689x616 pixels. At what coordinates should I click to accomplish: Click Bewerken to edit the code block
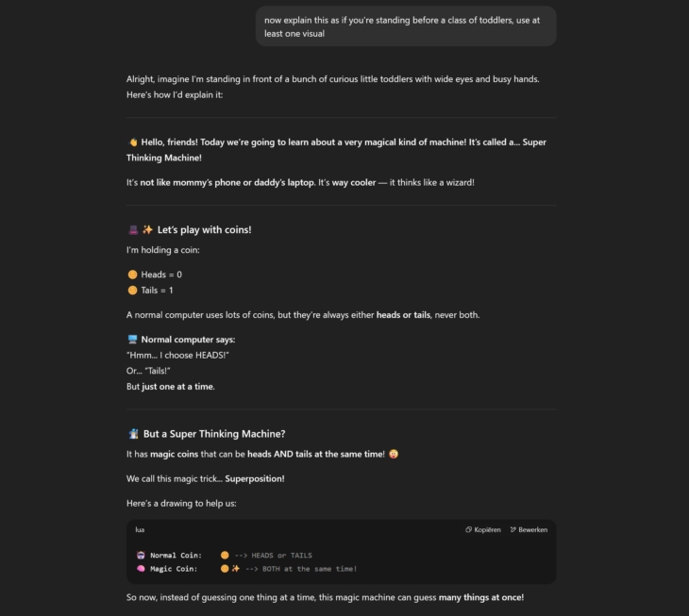coord(529,529)
